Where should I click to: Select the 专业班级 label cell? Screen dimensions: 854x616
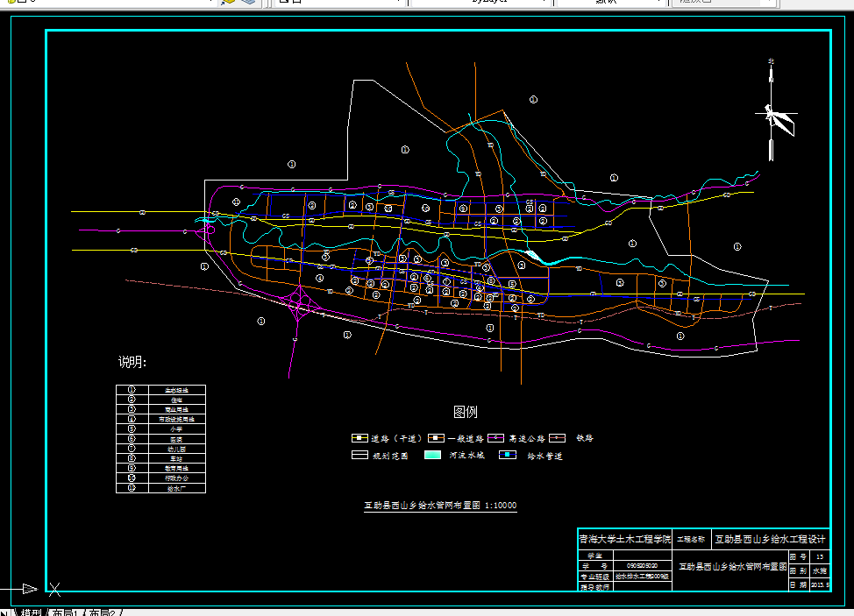coord(595,577)
